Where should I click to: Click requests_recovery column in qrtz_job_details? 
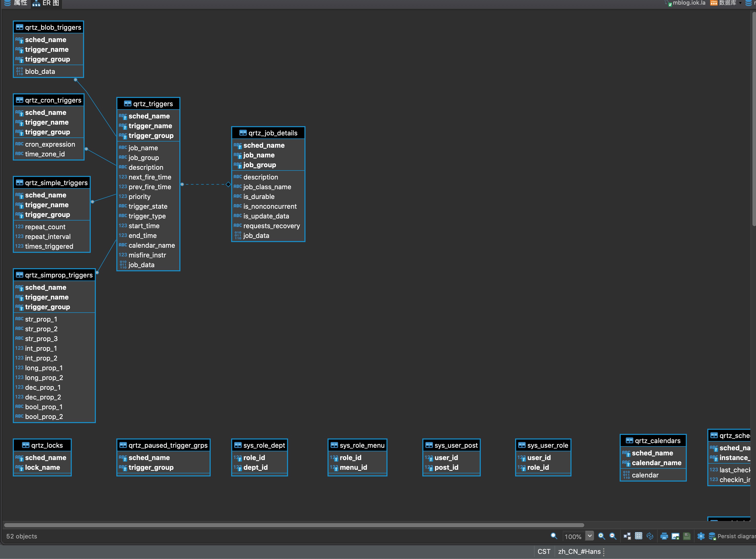tap(268, 226)
